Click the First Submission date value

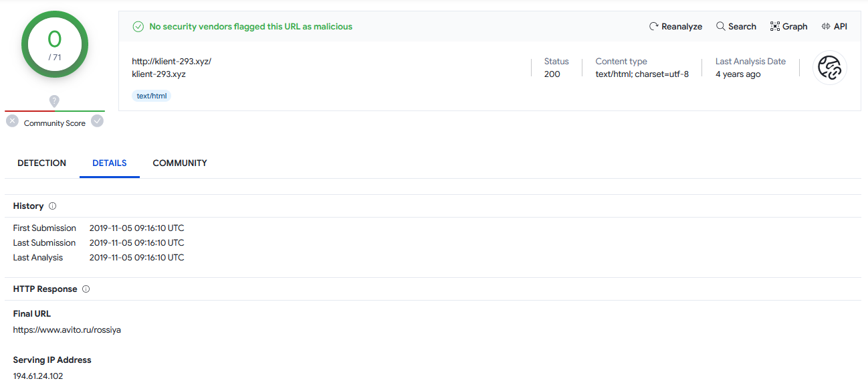[136, 228]
